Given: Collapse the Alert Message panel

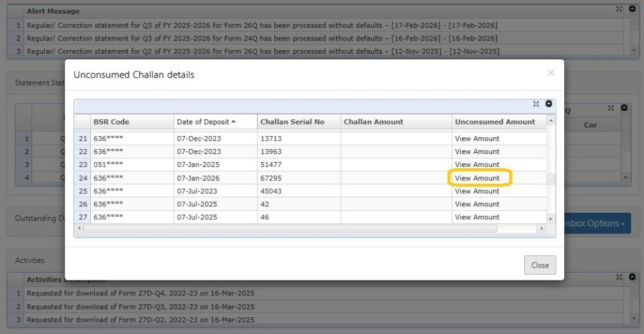Looking at the screenshot, I should click(632, 10).
